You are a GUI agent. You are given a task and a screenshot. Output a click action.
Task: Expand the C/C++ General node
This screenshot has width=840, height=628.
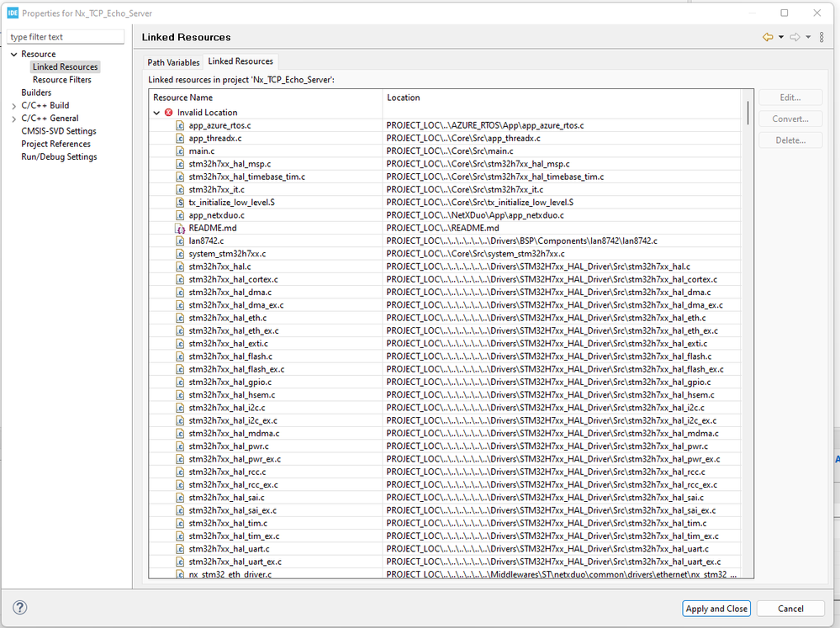pos(13,119)
